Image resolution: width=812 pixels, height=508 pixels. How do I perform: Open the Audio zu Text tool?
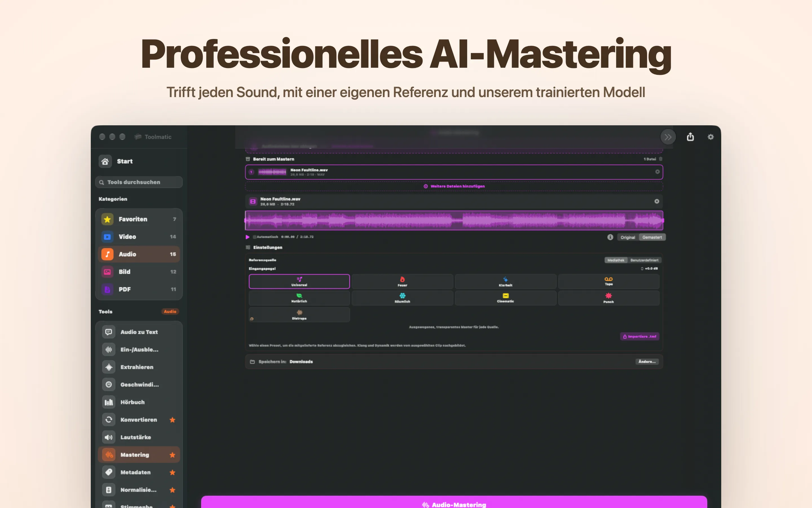tap(139, 332)
